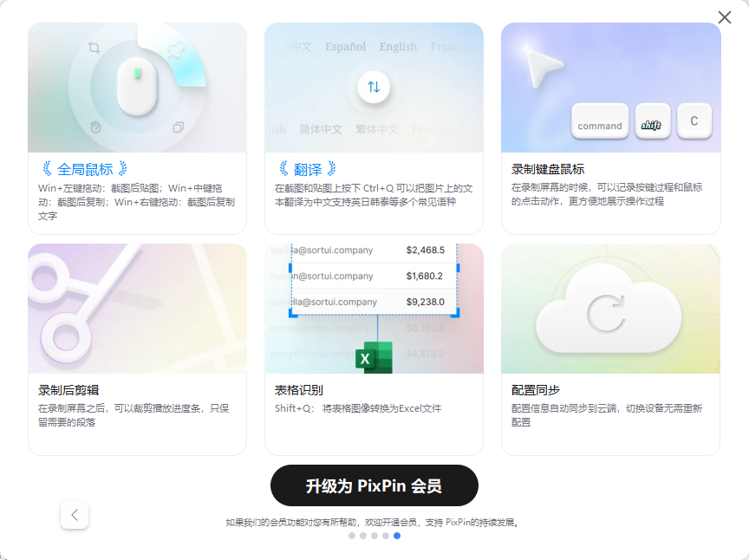Open the 录制键盘鼠标 card image
Screen dimensions: 749x560
pyautogui.click(x=611, y=88)
